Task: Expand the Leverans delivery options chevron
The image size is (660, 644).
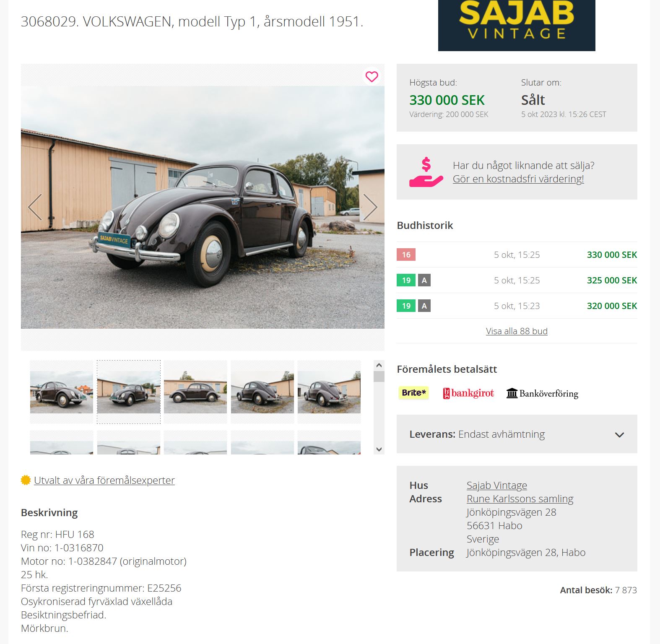Action: (619, 435)
